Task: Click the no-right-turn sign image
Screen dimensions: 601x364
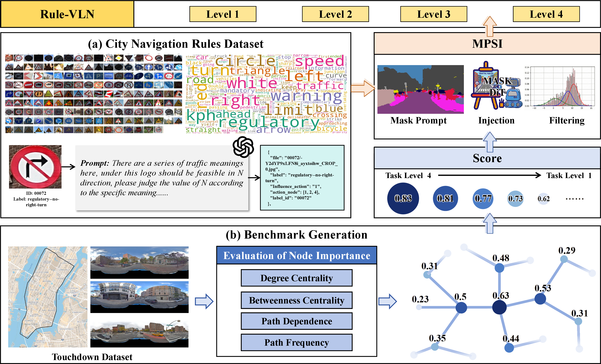Action: (35, 167)
